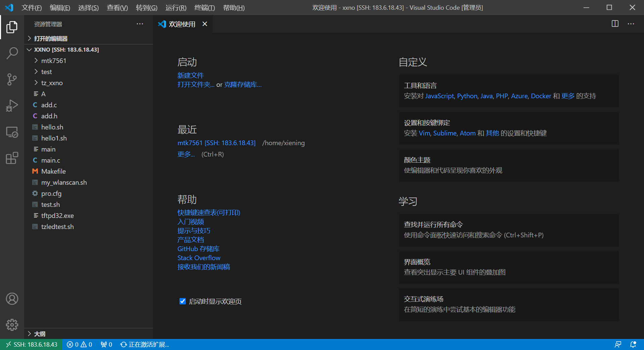This screenshot has width=644, height=350.
Task: Click the 新建文件 link
Action: point(191,75)
